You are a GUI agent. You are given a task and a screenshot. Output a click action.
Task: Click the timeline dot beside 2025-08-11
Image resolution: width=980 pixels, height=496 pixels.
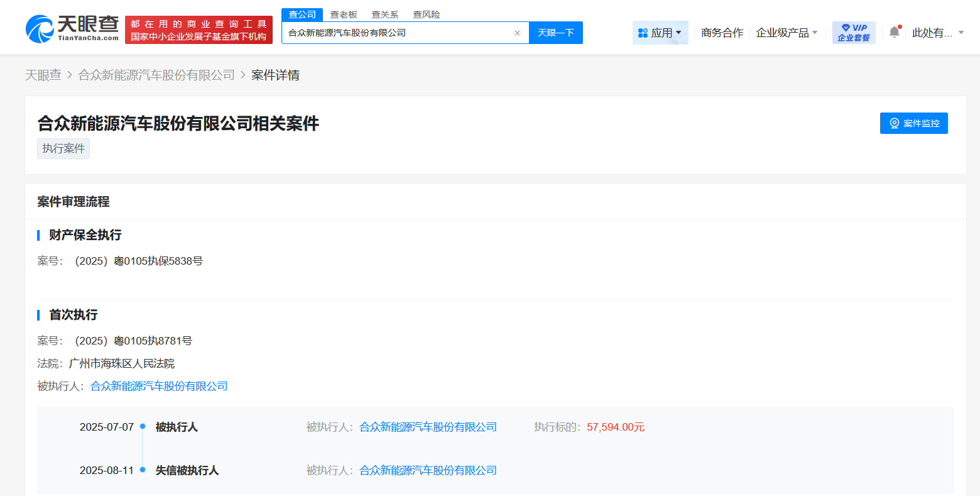(x=143, y=470)
